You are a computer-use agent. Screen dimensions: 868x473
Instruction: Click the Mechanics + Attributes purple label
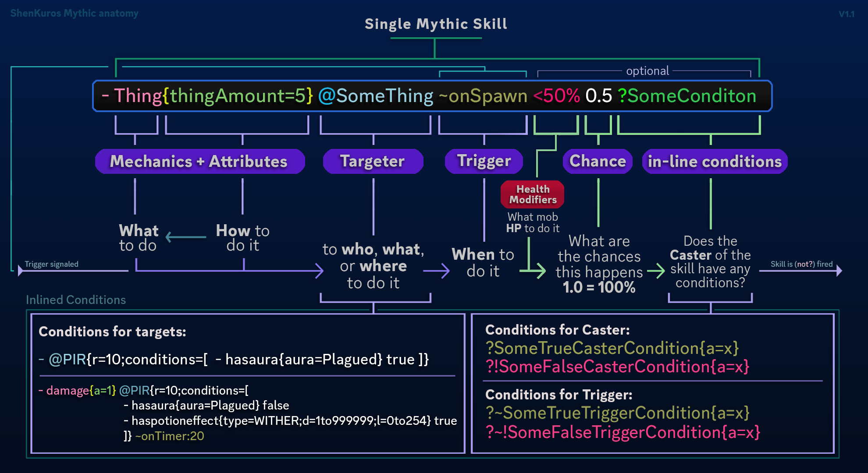pyautogui.click(x=199, y=161)
